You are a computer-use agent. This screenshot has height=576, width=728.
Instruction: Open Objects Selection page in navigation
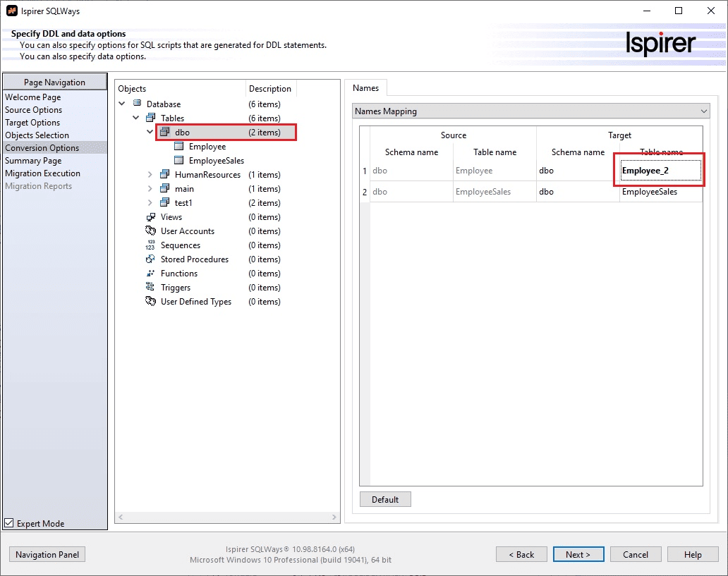tap(37, 135)
